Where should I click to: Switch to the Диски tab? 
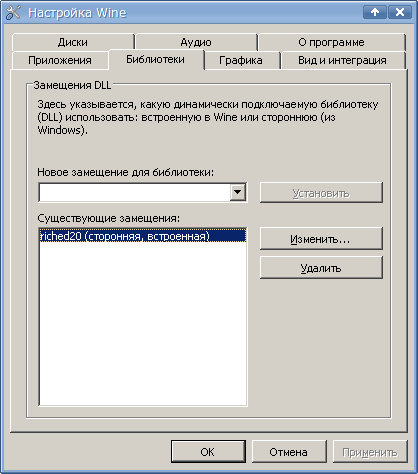tap(73, 42)
